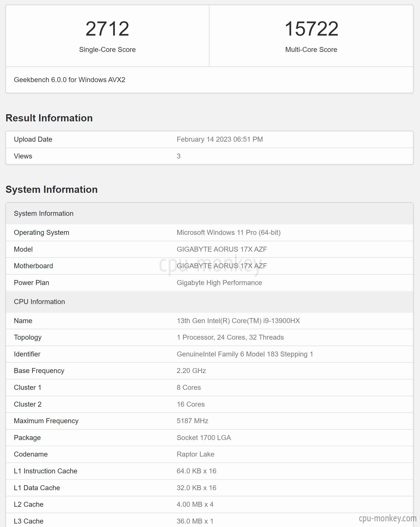Click the 2712 Single-Core Score number
The width and height of the screenshot is (420, 527).
(107, 29)
